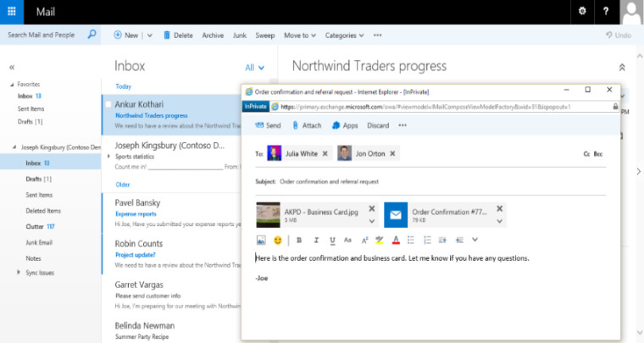This screenshot has height=343, width=644.
Task: Open the settings gear
Action: pos(582,11)
